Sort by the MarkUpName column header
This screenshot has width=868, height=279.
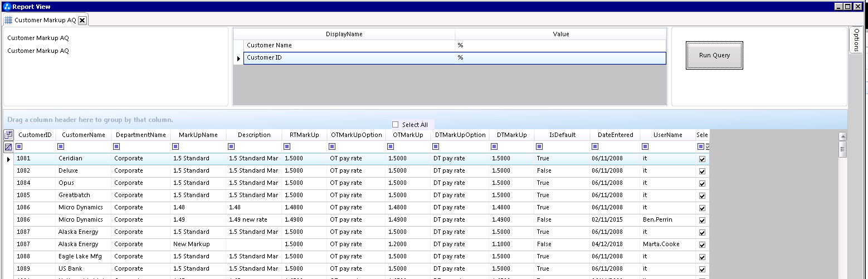point(198,135)
